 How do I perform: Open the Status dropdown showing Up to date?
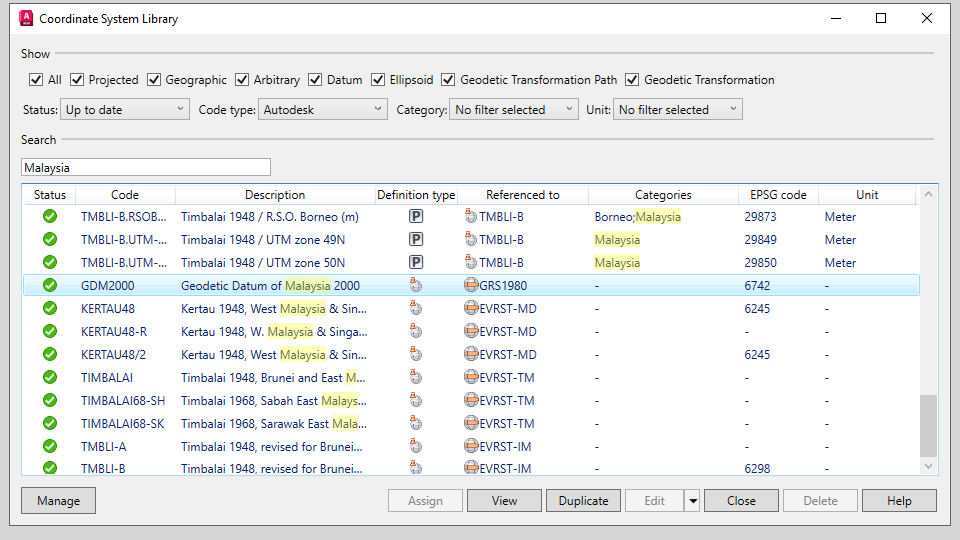[124, 110]
